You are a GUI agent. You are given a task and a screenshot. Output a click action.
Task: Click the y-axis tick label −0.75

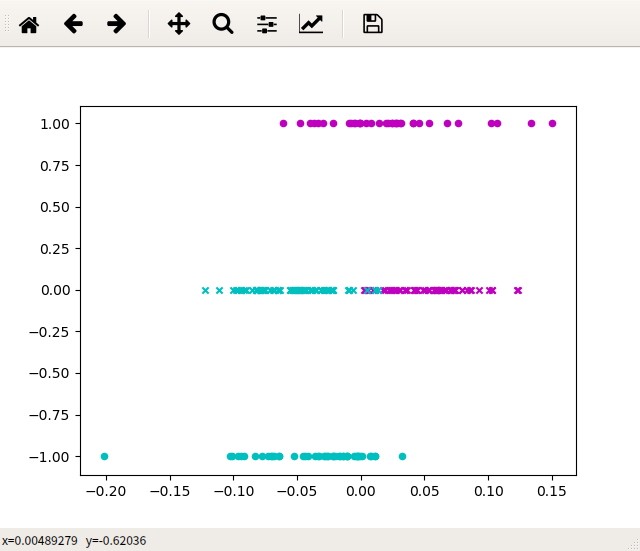(49, 415)
